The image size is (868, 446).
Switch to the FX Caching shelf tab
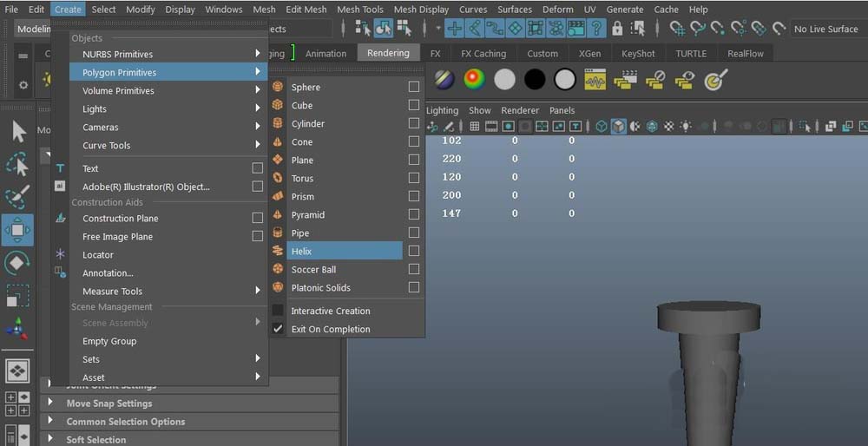[x=483, y=54]
